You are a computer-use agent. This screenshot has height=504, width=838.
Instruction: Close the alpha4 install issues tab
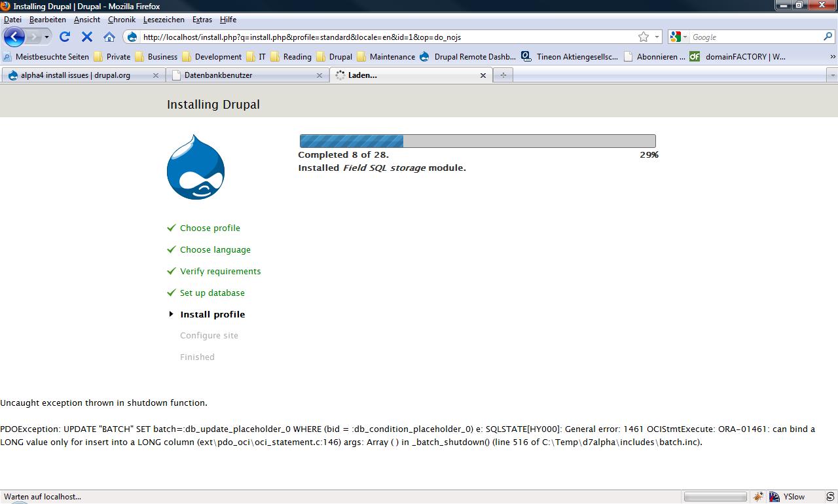[x=156, y=75]
